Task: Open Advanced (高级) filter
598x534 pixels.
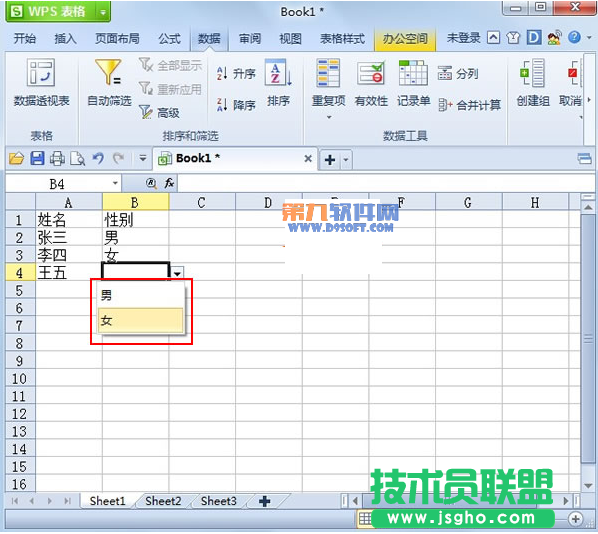Action: coord(159,112)
